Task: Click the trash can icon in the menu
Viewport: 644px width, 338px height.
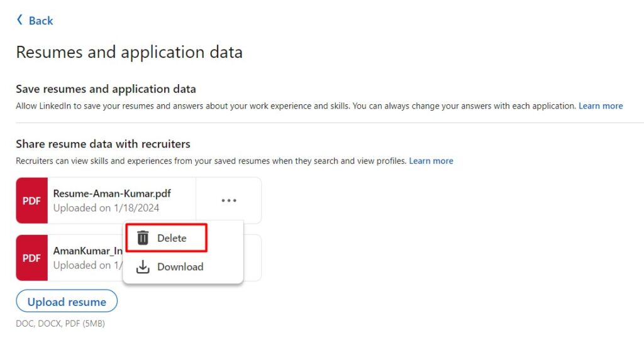Action: pos(143,238)
